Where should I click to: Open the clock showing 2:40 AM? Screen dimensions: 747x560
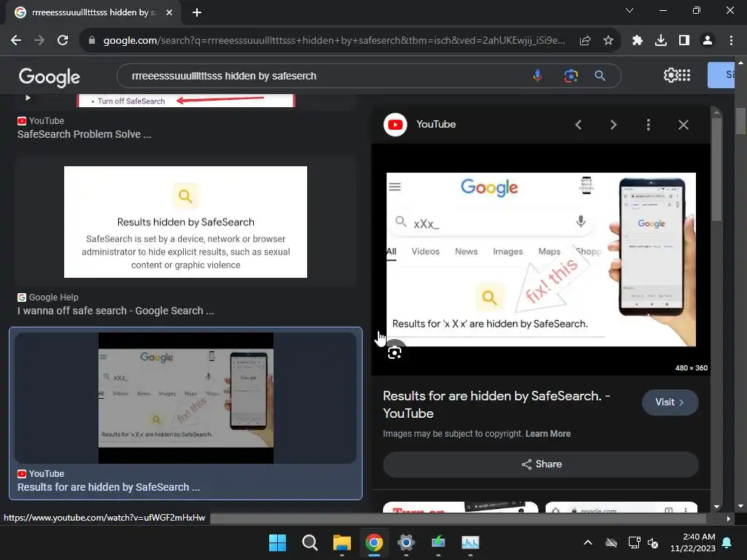tap(693, 542)
